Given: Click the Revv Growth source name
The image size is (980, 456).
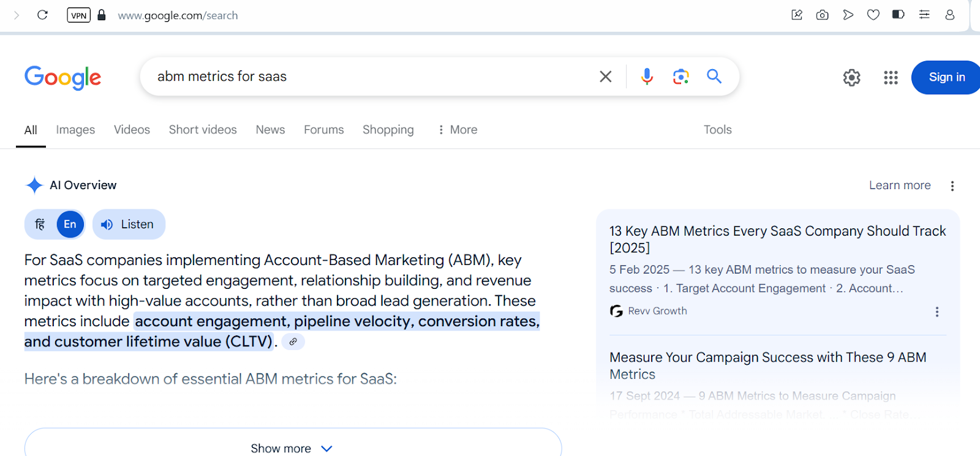Looking at the screenshot, I should tap(657, 311).
